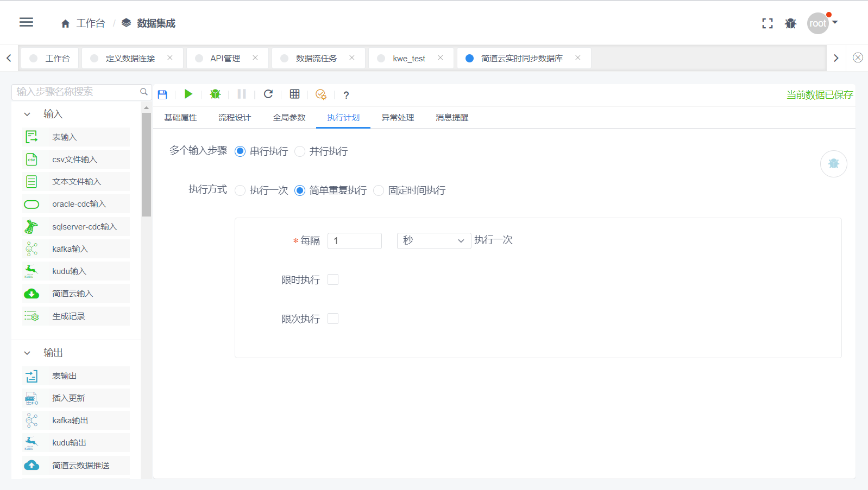Toggle the hamburger sidebar menu
This screenshot has height=490, width=868.
tap(26, 22)
